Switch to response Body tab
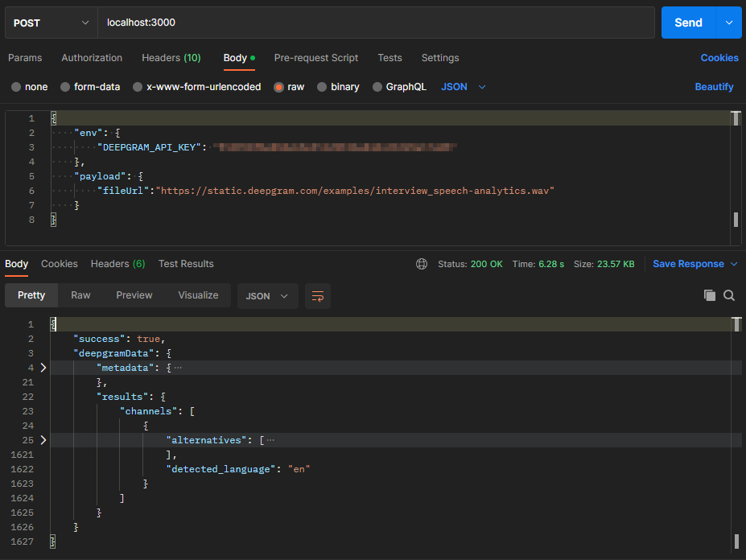 tap(17, 264)
